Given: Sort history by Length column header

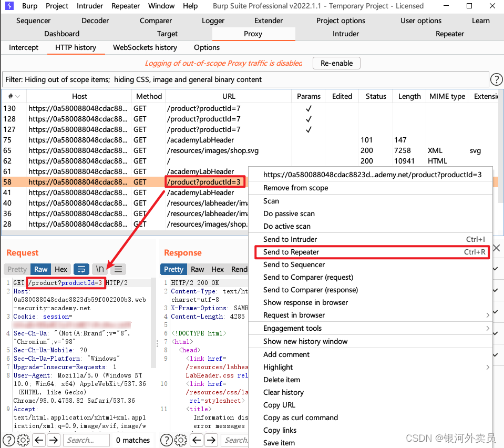Looking at the screenshot, I should pyautogui.click(x=409, y=96).
